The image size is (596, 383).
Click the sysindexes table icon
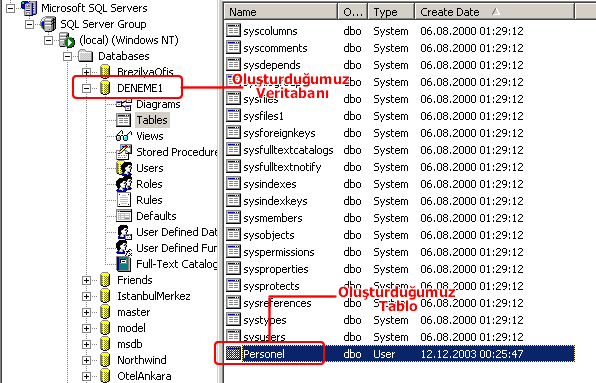point(233,184)
